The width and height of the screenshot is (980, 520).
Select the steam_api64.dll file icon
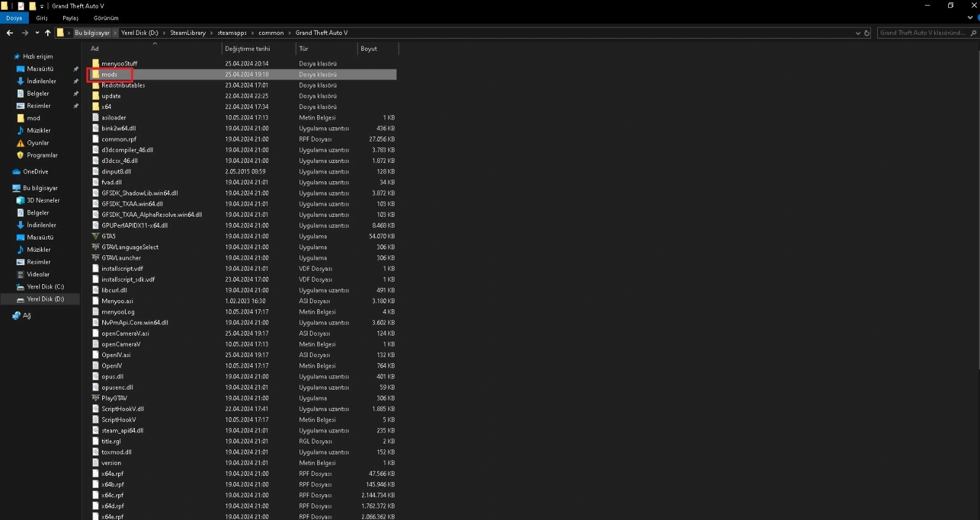96,431
